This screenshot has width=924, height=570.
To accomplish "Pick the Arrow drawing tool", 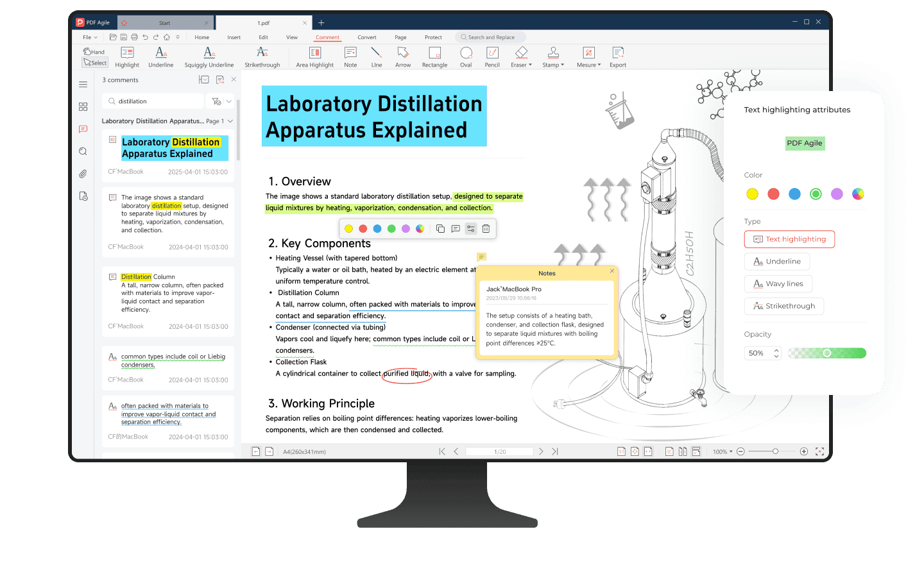I will click(x=402, y=56).
